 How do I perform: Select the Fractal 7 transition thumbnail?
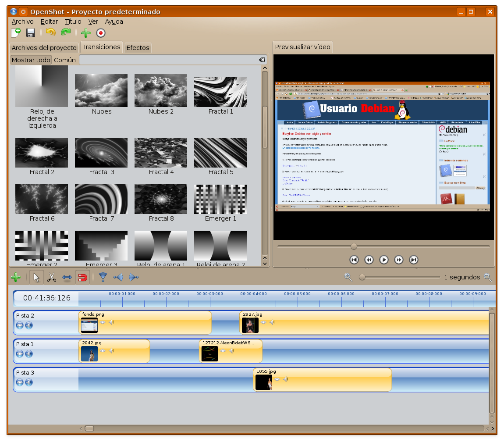click(101, 199)
